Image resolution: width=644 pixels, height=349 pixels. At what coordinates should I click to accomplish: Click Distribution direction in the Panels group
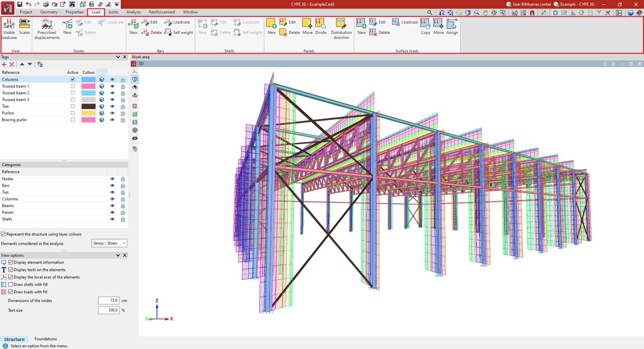(341, 28)
